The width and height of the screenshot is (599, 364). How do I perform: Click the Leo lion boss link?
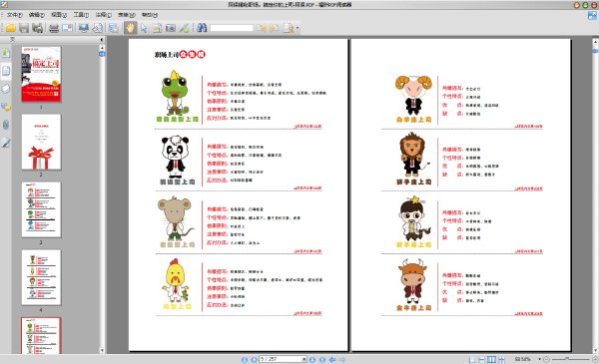pyautogui.click(x=529, y=188)
